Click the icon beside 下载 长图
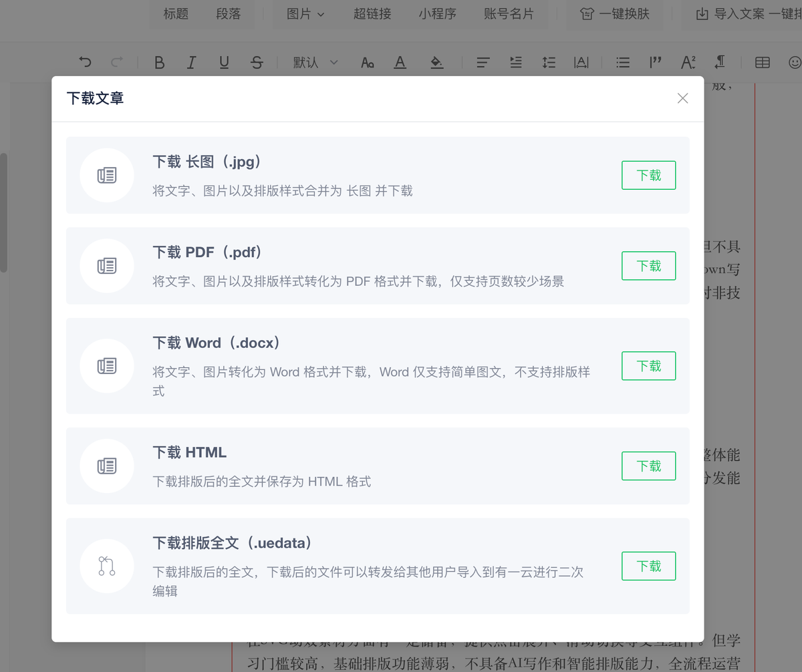Viewport: 802px width, 672px height. (x=107, y=175)
